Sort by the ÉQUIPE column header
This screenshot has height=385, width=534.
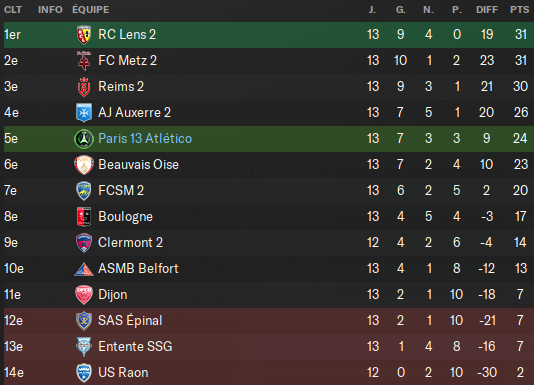point(91,9)
